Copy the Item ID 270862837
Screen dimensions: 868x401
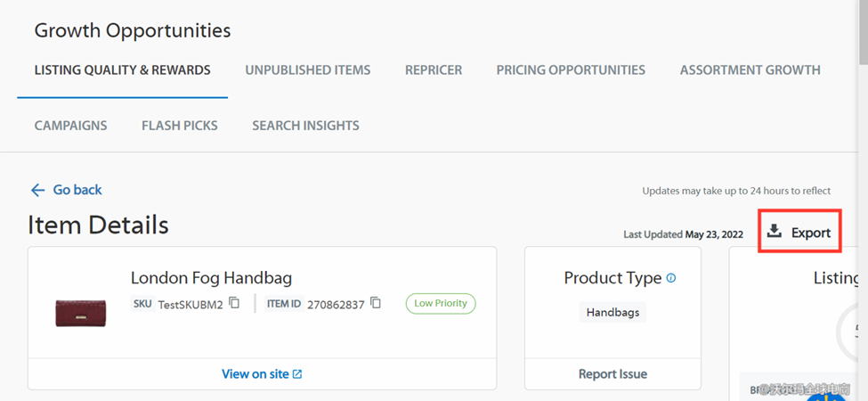click(376, 303)
